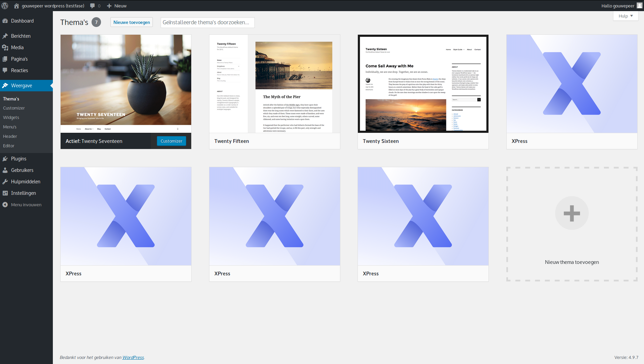Open Gebruikers via the users icon
This screenshot has height=364, width=644.
tap(5, 170)
